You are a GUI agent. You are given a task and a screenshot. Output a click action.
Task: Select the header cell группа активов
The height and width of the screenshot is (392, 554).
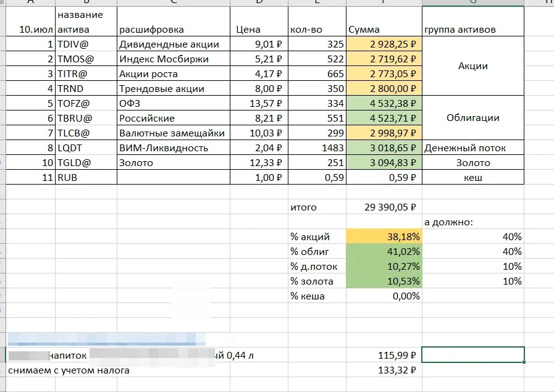point(472,22)
